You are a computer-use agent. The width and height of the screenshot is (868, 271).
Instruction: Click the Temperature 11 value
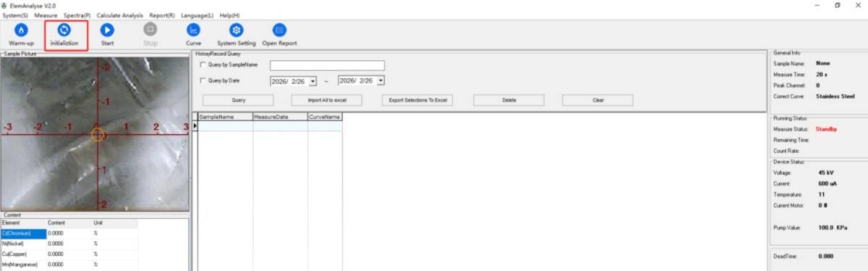pyautogui.click(x=821, y=195)
